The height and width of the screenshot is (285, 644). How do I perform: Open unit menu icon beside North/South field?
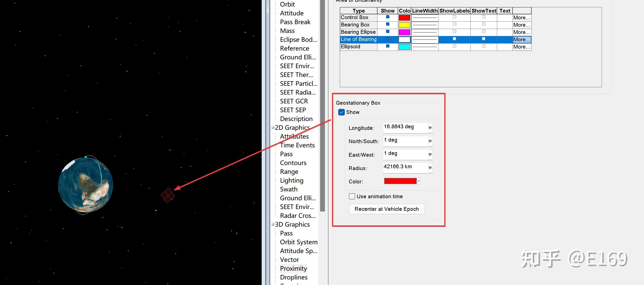[430, 141]
